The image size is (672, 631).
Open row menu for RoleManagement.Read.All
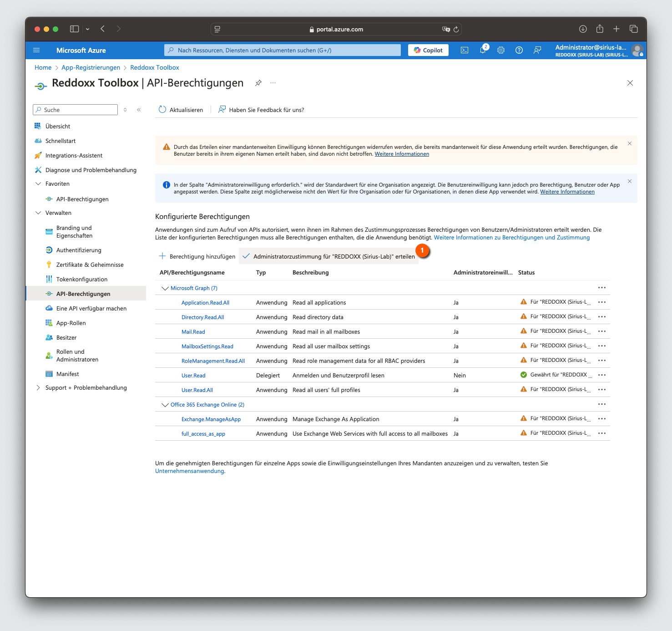602,361
